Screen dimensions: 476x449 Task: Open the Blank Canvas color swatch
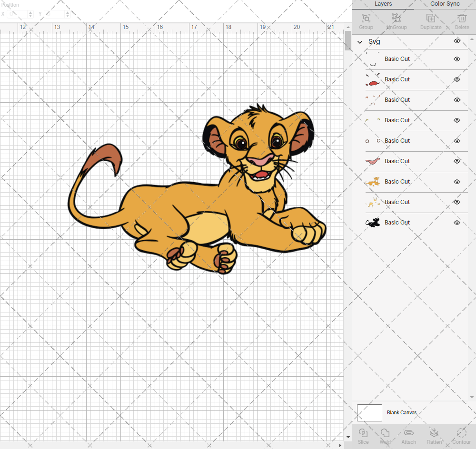[x=369, y=412]
